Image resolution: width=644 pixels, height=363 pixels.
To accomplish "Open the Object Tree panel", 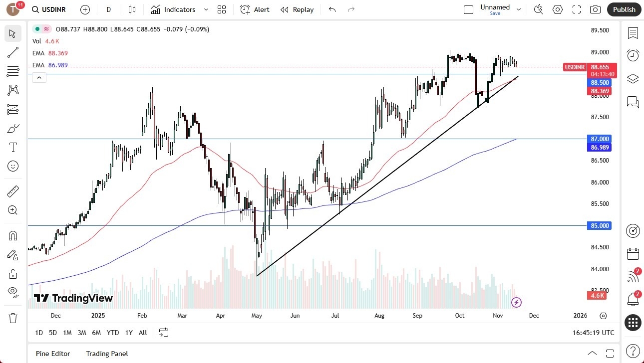I will [x=633, y=78].
